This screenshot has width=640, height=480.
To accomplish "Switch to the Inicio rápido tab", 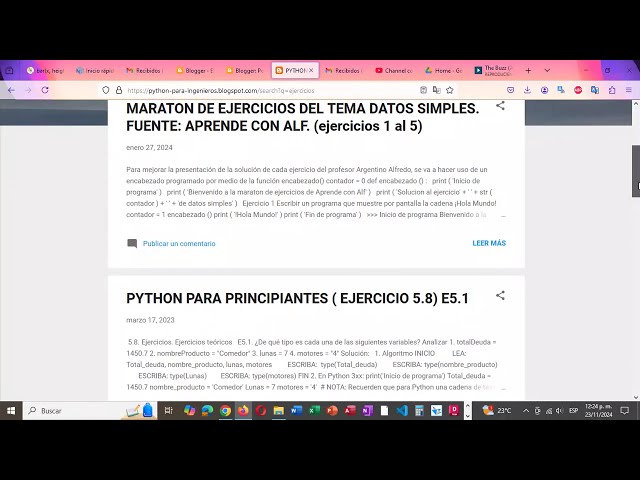I will 95,71.
